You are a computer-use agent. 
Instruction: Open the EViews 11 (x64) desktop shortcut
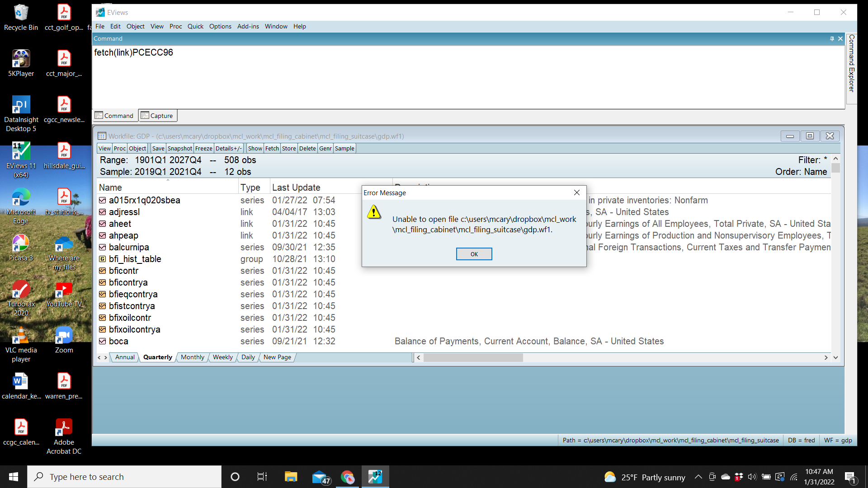(x=21, y=160)
